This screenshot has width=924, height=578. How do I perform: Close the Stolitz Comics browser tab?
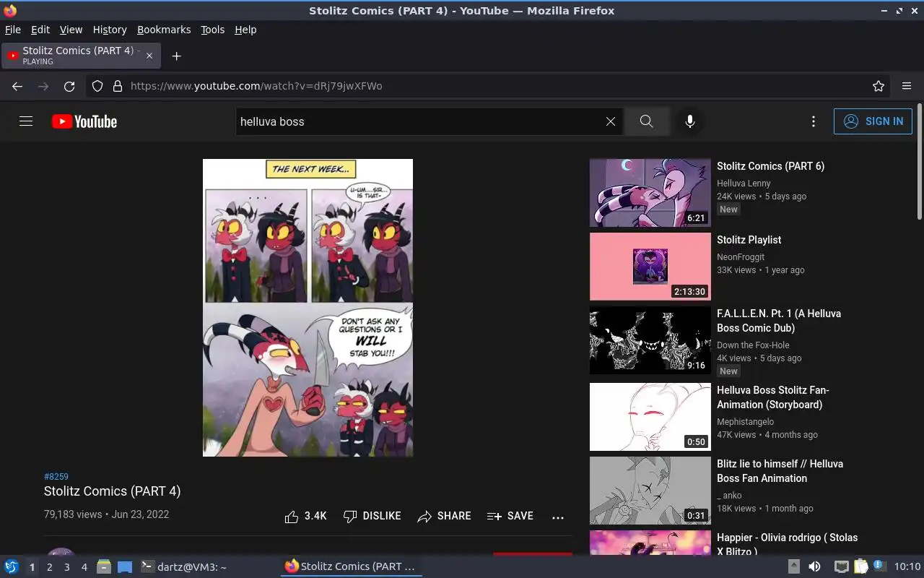coord(149,56)
